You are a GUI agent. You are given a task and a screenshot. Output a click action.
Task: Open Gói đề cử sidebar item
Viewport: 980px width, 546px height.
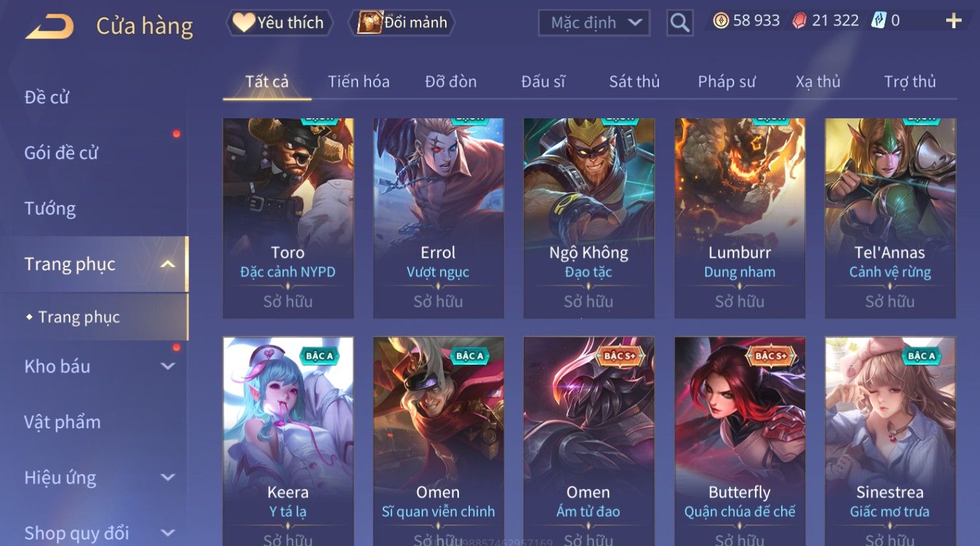pyautogui.click(x=61, y=153)
